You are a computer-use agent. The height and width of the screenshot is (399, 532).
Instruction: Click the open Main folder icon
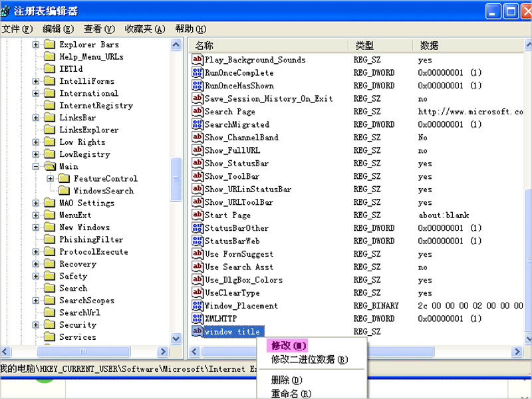coord(50,166)
